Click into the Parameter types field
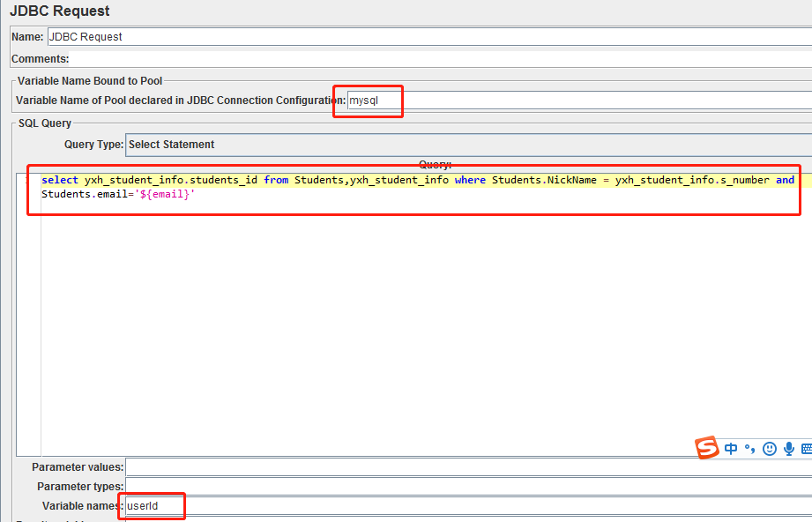The height and width of the screenshot is (522, 812). point(469,486)
